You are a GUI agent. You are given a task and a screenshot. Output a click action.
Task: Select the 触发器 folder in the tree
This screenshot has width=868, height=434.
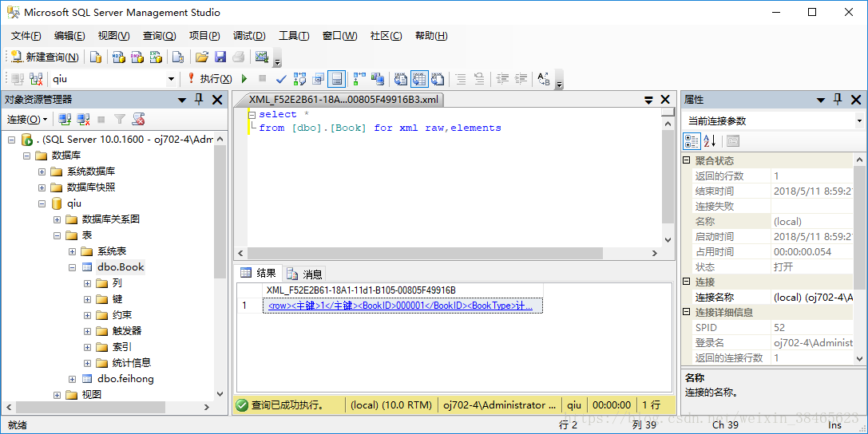(126, 330)
